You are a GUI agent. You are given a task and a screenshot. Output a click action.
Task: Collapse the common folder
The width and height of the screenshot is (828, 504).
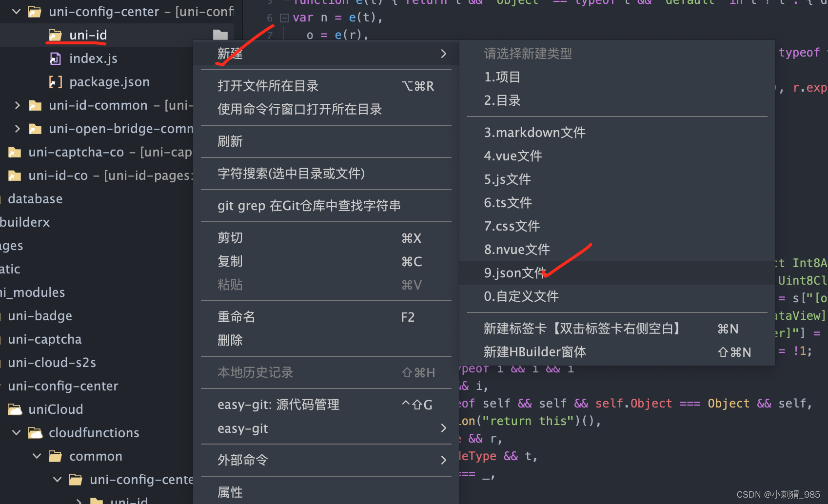(x=37, y=456)
